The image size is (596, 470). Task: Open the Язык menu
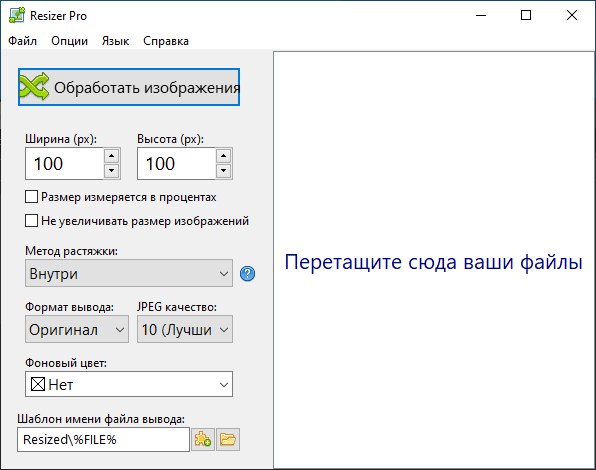click(x=115, y=41)
